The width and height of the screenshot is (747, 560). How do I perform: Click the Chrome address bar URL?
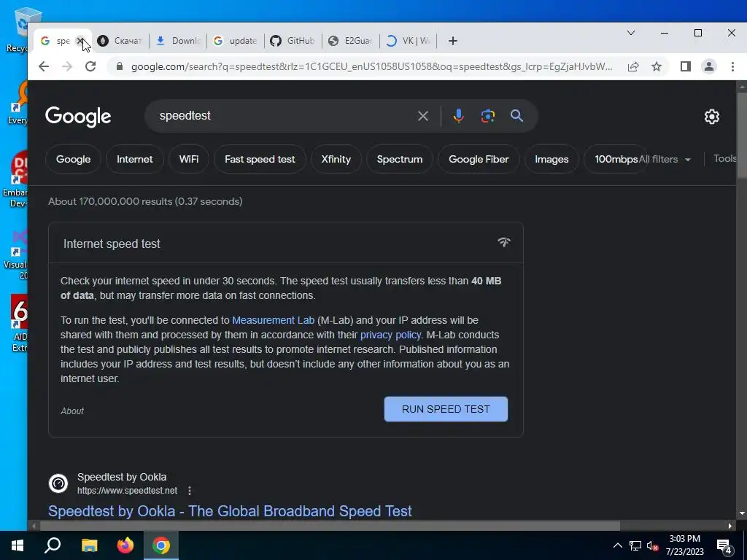[x=371, y=66]
